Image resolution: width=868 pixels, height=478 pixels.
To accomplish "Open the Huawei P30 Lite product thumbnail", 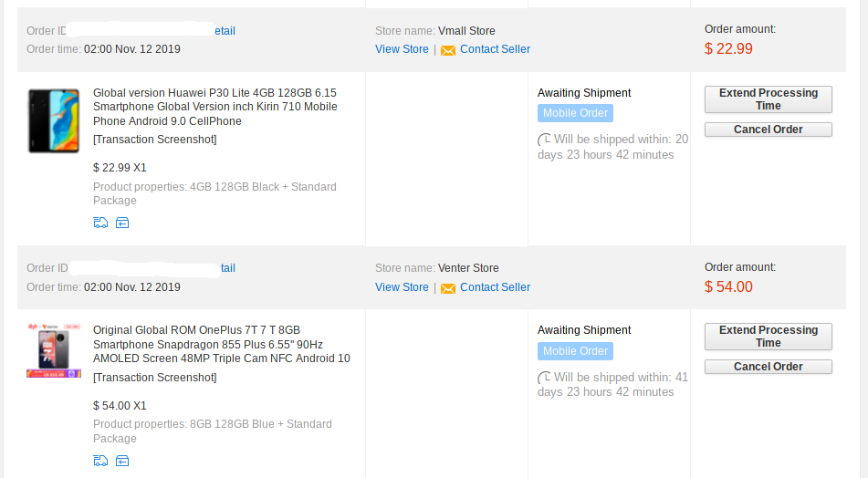I will click(x=54, y=120).
